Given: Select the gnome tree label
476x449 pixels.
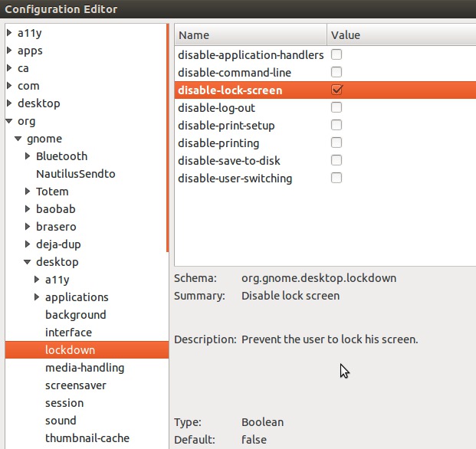Looking at the screenshot, I should click(x=44, y=139).
